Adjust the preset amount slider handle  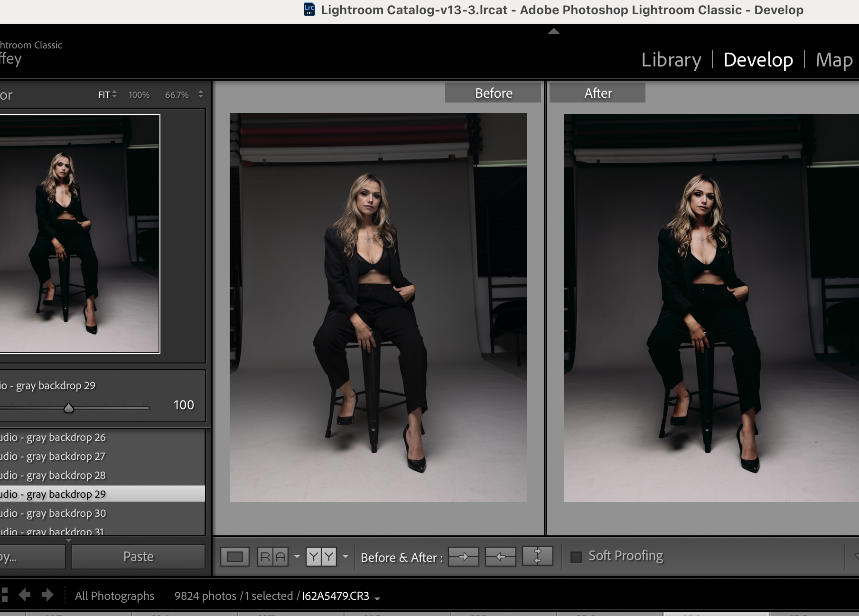(x=69, y=408)
